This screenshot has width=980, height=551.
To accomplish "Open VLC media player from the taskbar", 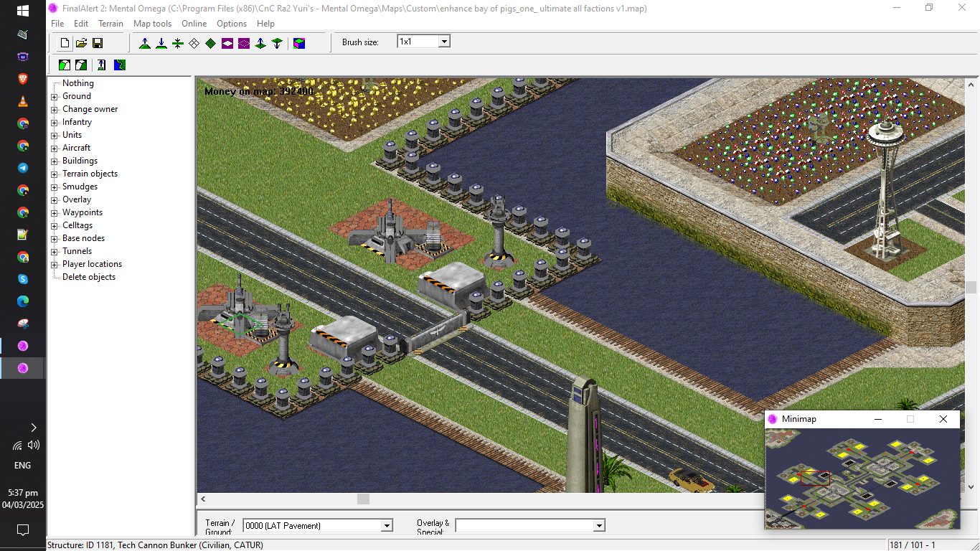I will (22, 101).
